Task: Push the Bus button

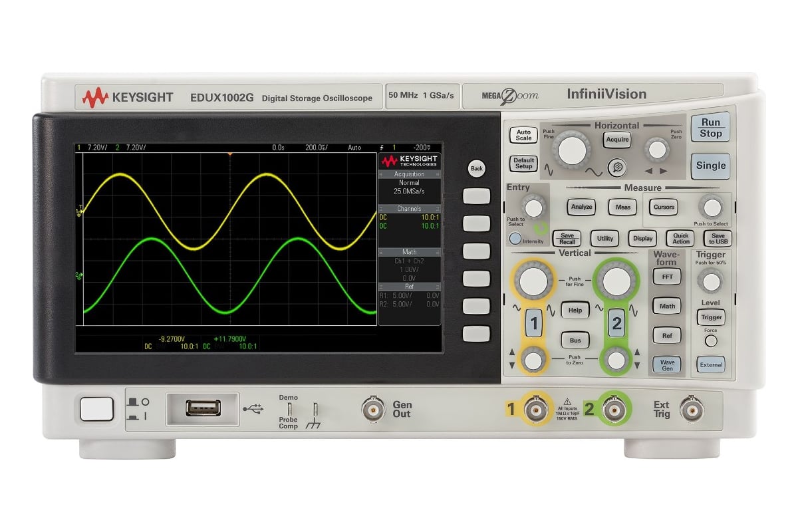Action: (x=575, y=340)
